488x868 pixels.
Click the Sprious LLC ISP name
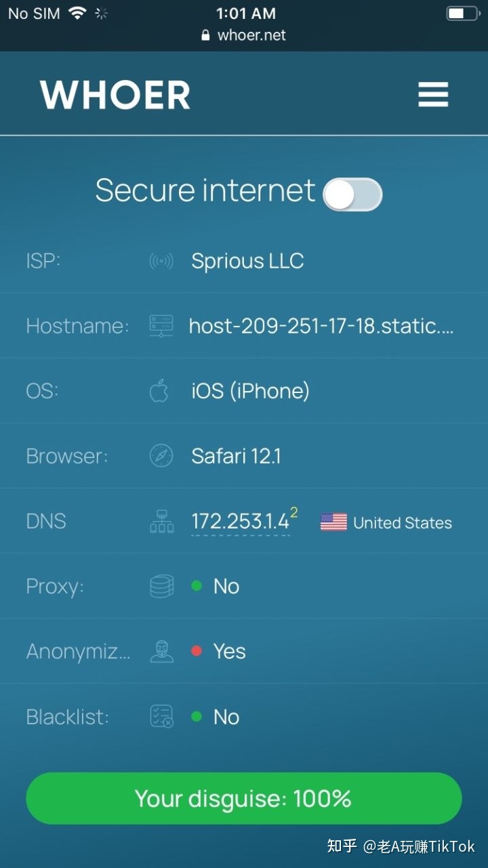[x=247, y=261]
